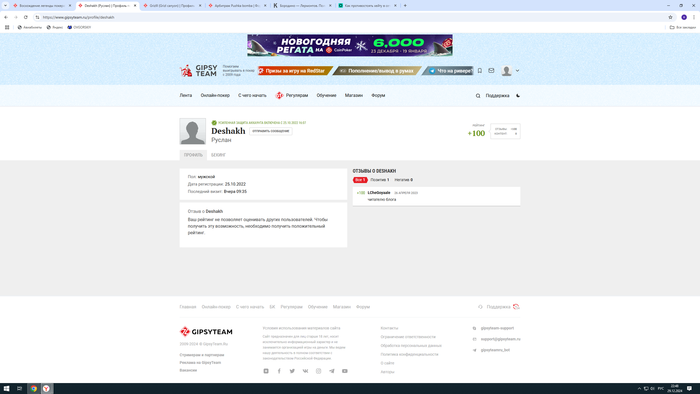Open the Вакансии footer link

(188, 370)
